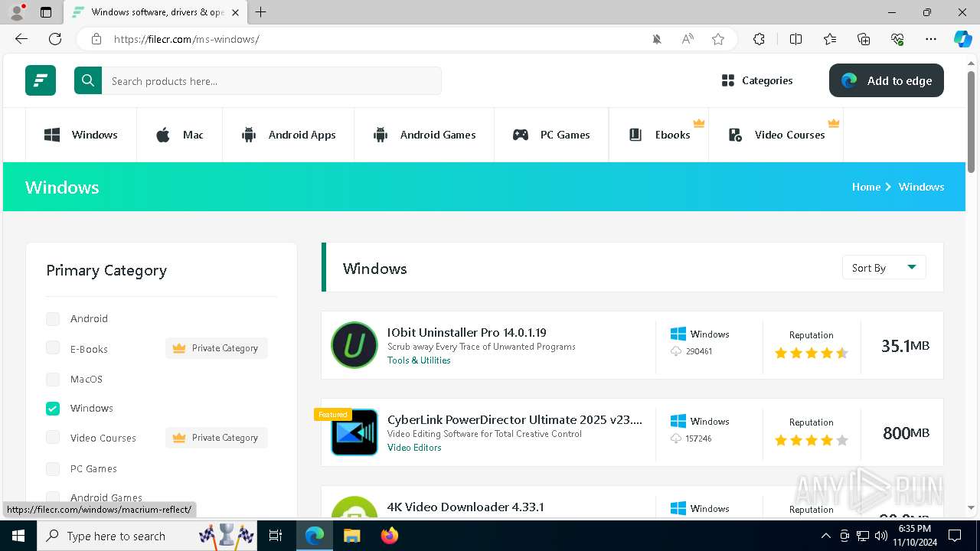The width and height of the screenshot is (980, 551).
Task: Open the Mac navigation tab
Action: tap(180, 135)
